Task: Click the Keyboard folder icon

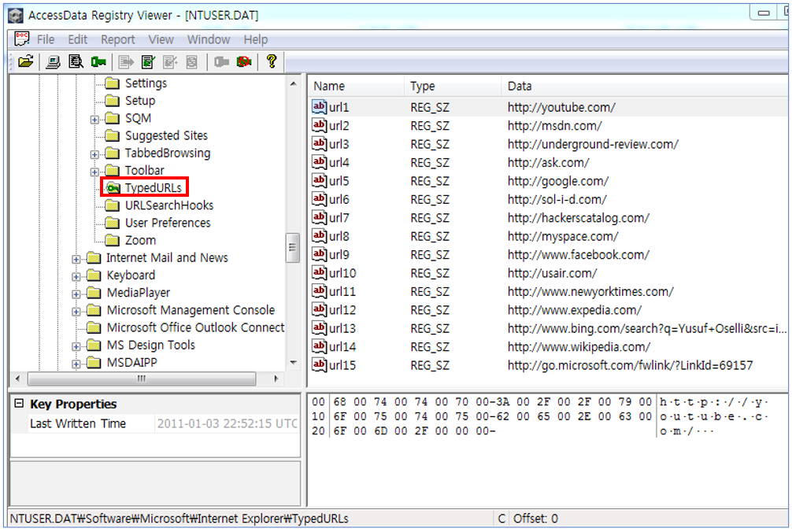Action: click(94, 275)
